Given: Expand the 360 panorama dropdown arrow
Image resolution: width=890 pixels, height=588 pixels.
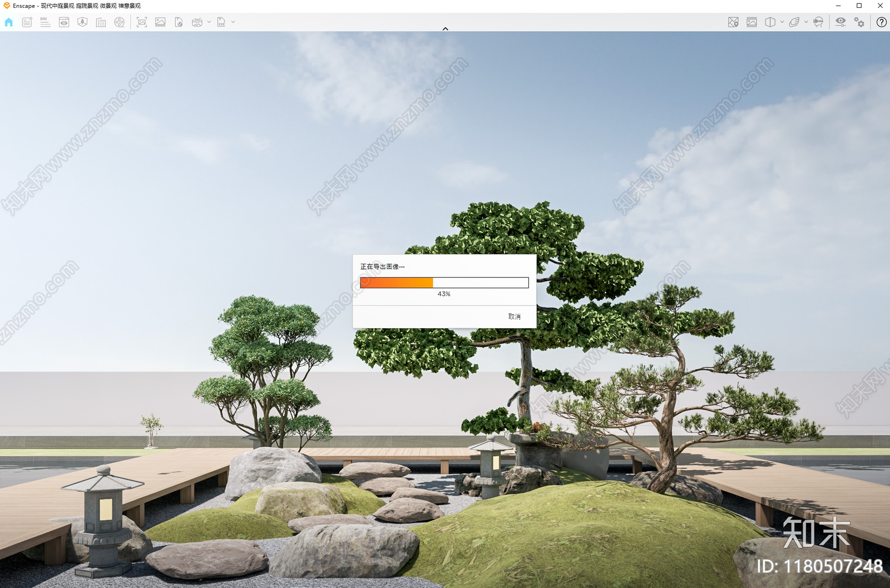Looking at the screenshot, I should 209,22.
